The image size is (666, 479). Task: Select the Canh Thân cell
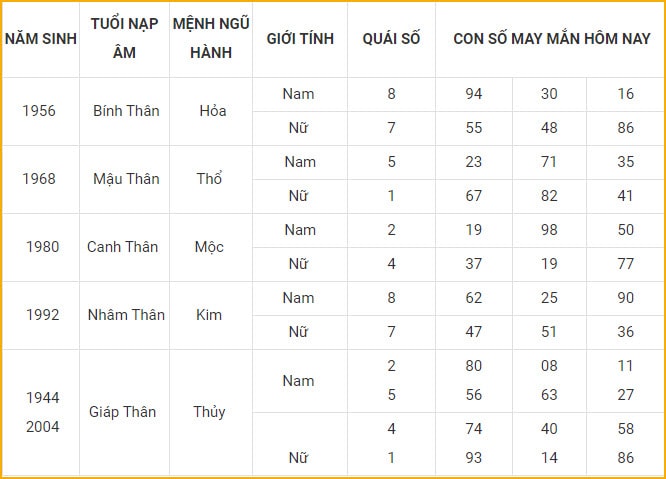pos(122,247)
